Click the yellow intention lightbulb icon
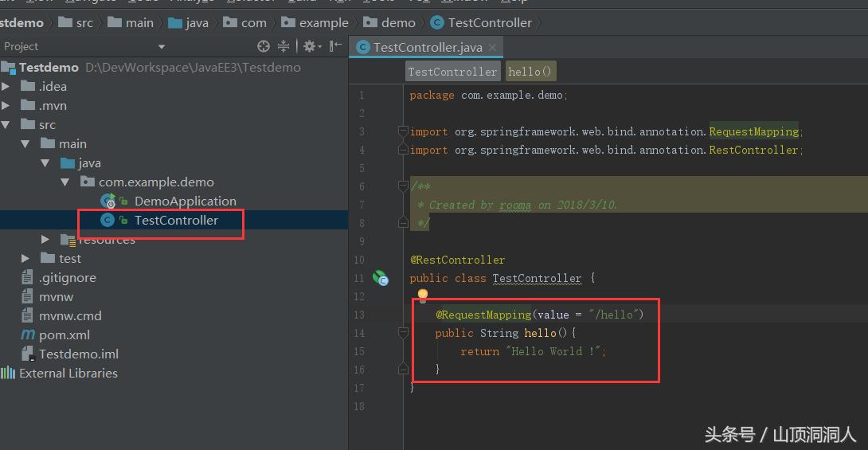 coord(422,295)
